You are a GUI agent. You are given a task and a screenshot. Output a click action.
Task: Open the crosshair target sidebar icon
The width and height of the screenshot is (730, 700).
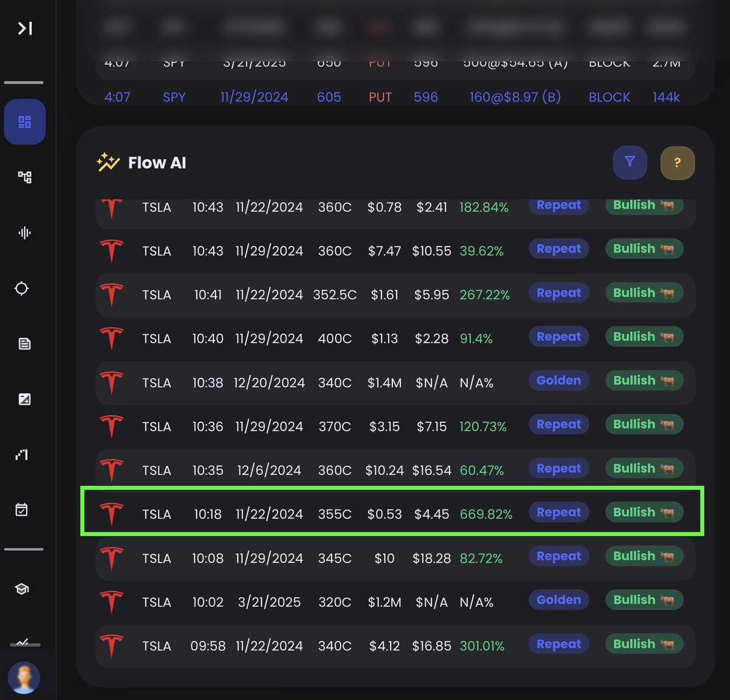point(22,288)
